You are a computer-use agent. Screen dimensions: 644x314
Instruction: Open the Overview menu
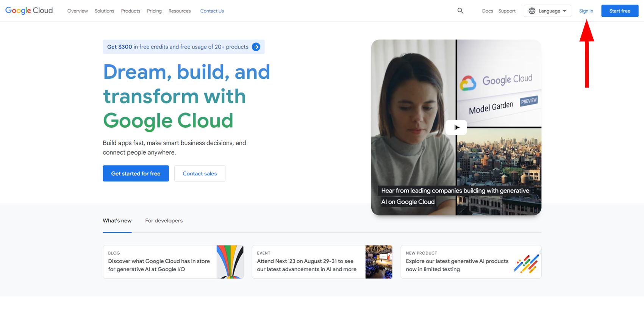78,11
